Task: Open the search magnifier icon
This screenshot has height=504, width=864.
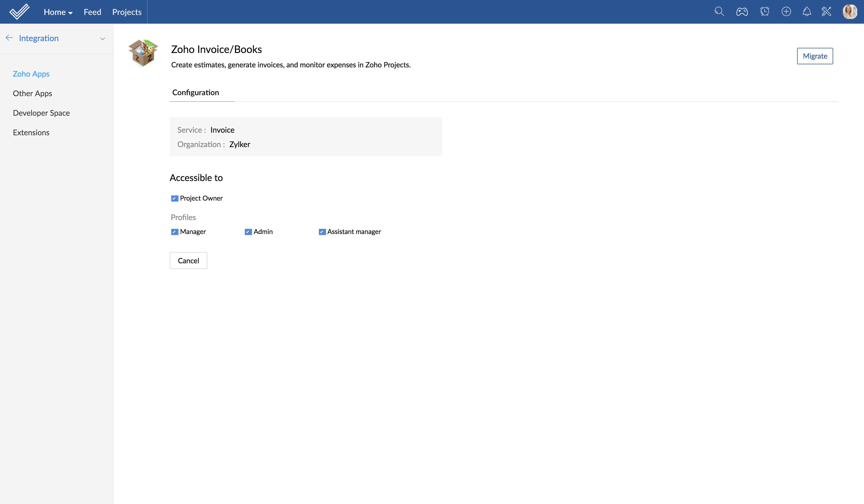Action: point(719,12)
